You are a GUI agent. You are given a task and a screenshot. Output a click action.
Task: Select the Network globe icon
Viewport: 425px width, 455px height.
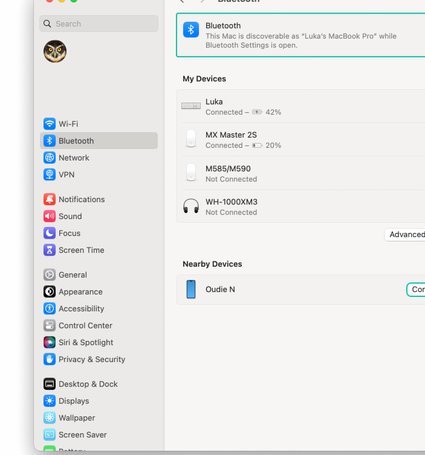coord(49,158)
